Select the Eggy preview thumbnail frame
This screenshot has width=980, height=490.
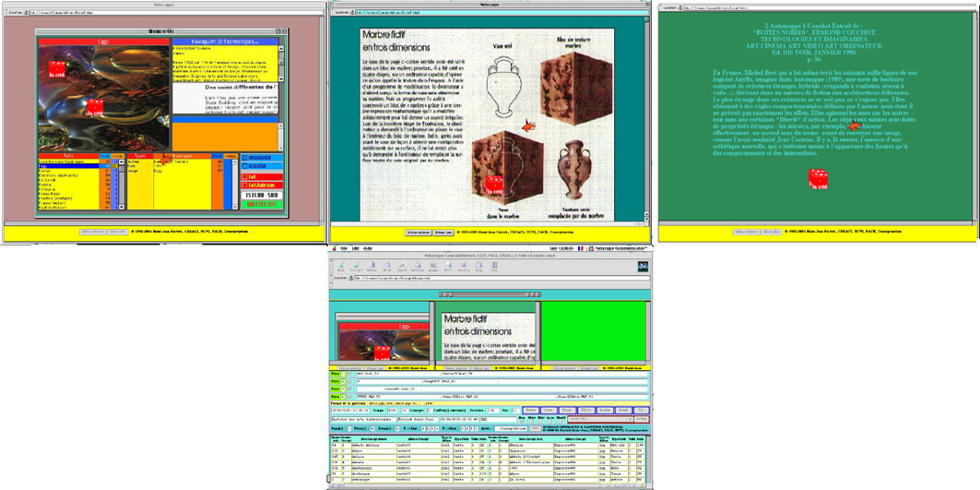click(381, 332)
